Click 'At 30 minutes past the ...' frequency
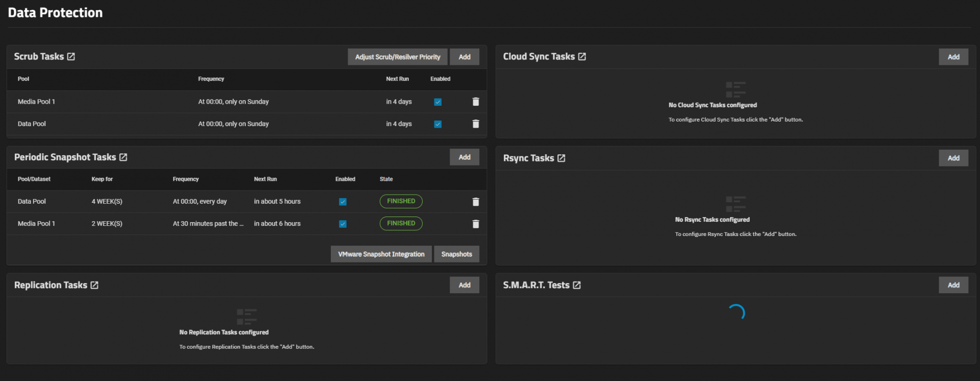 coord(208,223)
